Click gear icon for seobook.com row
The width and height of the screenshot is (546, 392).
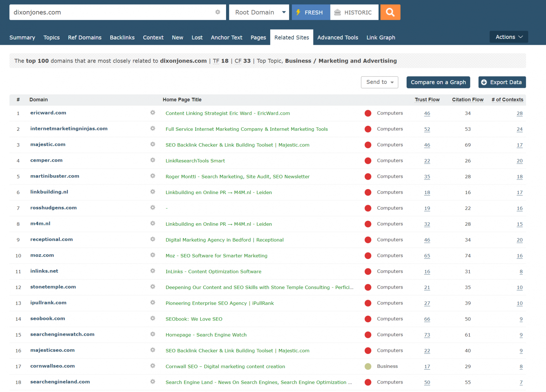[152, 318]
